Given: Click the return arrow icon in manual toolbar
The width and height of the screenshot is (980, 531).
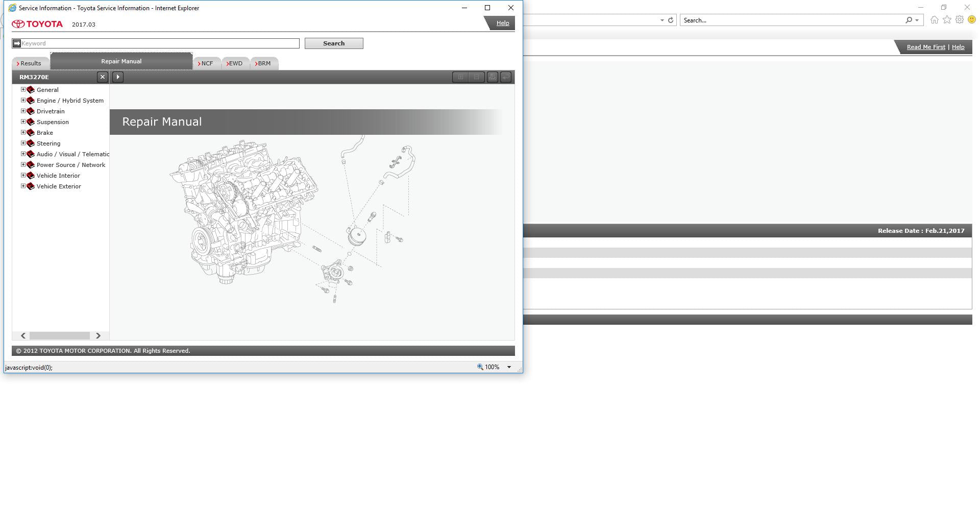Looking at the screenshot, I should (x=505, y=77).
